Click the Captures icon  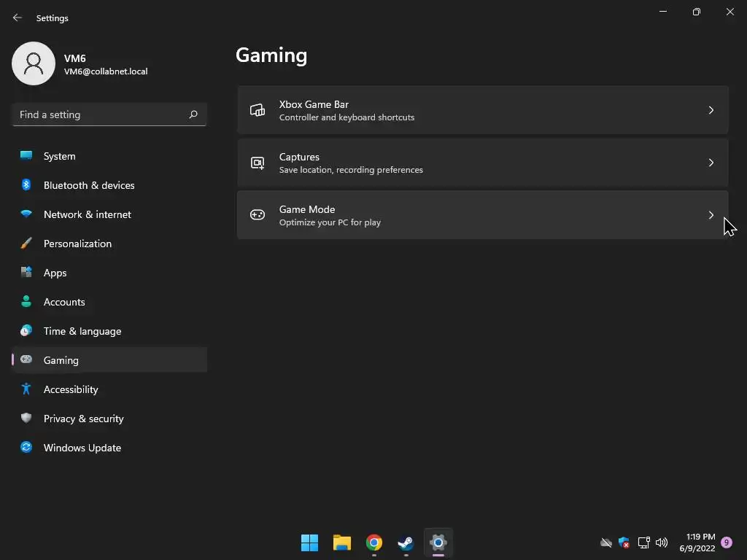click(x=258, y=163)
